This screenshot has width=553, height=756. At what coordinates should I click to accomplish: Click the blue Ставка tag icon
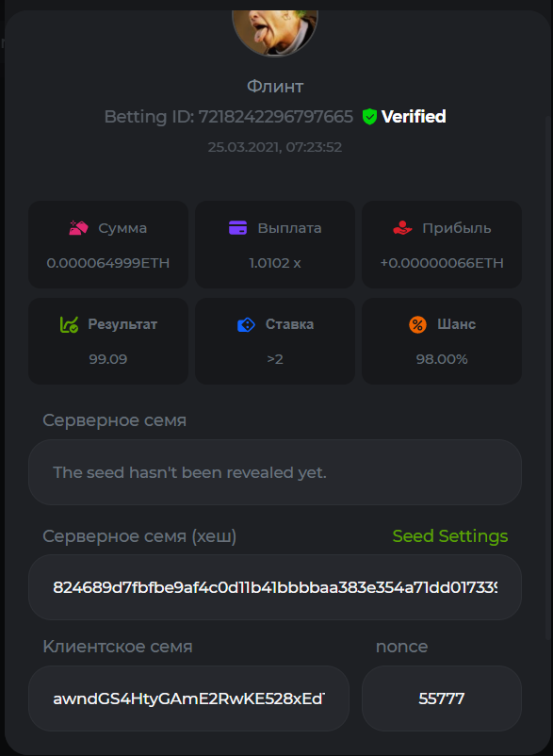[x=246, y=324]
